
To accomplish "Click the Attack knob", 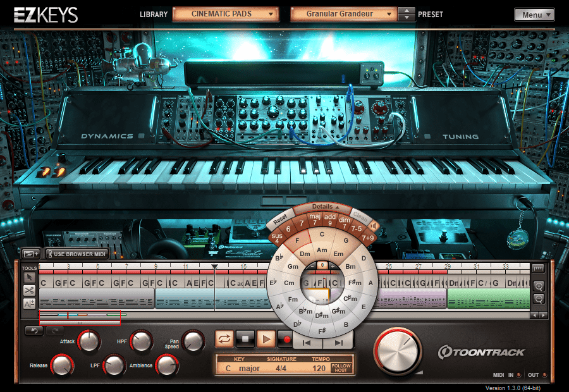I will (89, 341).
